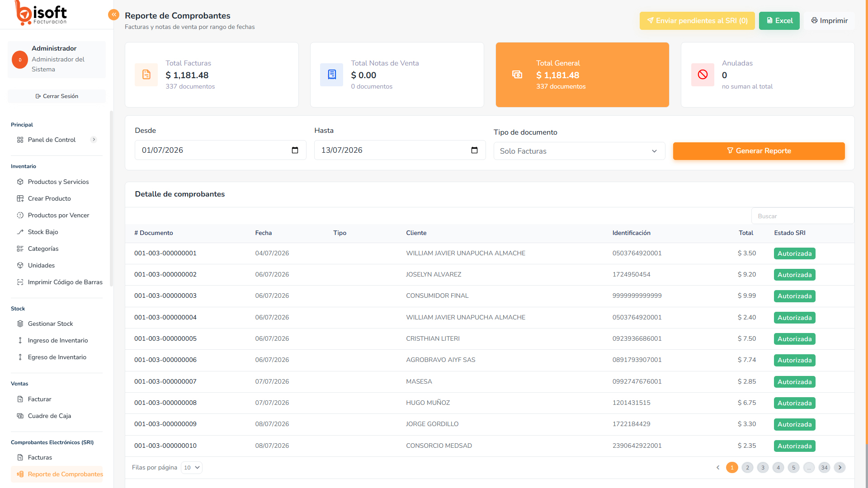Open the Filas por página selector
The width and height of the screenshot is (868, 488).
[192, 468]
